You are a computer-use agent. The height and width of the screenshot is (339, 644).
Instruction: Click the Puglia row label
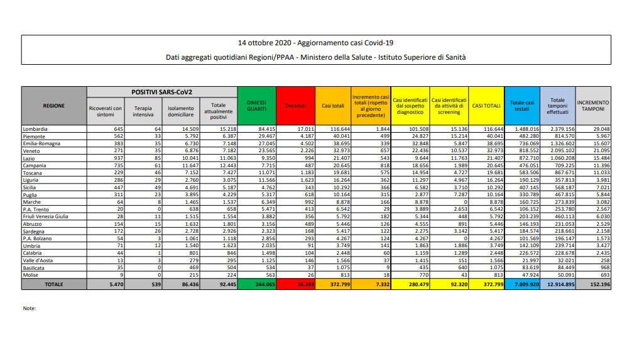tap(30, 195)
